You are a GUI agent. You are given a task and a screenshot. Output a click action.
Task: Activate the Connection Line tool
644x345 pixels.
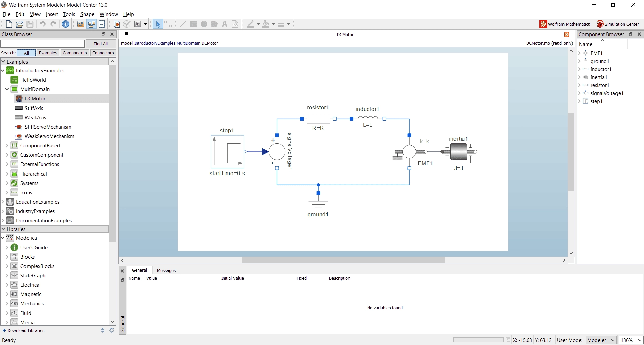coord(168,24)
